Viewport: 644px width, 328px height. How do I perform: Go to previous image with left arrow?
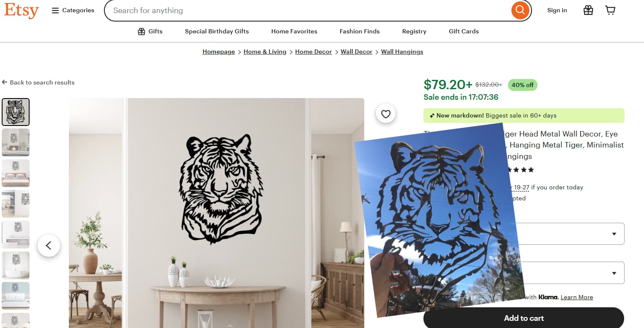point(49,245)
